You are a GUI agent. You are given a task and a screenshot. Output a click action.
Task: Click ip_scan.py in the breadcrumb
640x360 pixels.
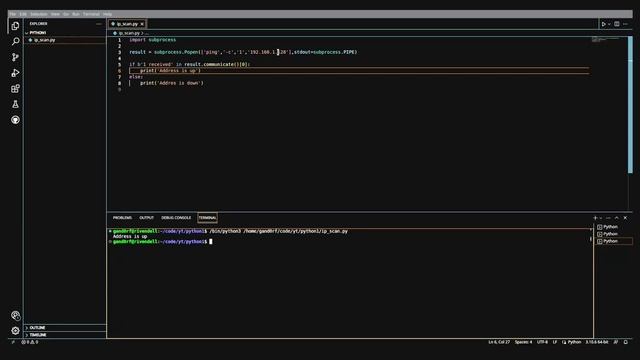point(129,33)
